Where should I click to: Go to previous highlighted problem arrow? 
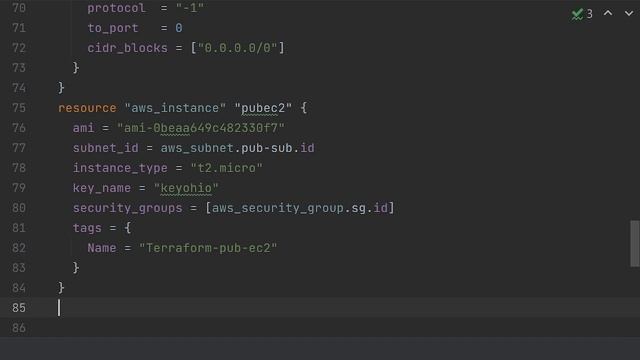pyautogui.click(x=608, y=13)
